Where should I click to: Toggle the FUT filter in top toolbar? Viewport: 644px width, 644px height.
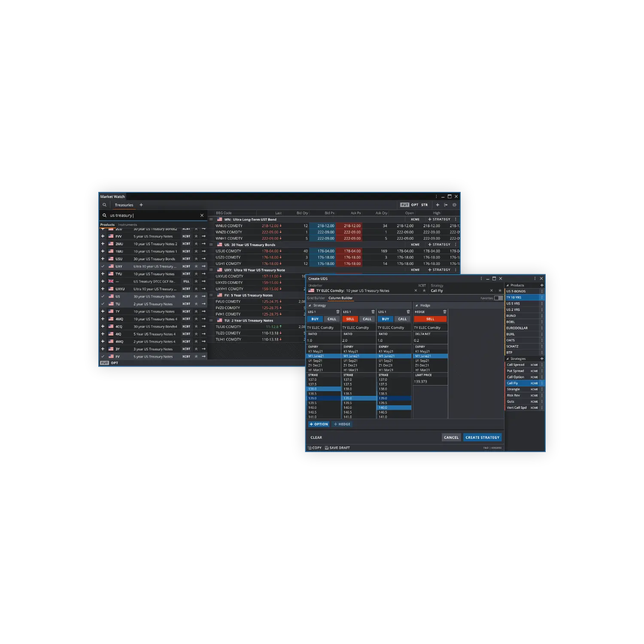click(404, 205)
